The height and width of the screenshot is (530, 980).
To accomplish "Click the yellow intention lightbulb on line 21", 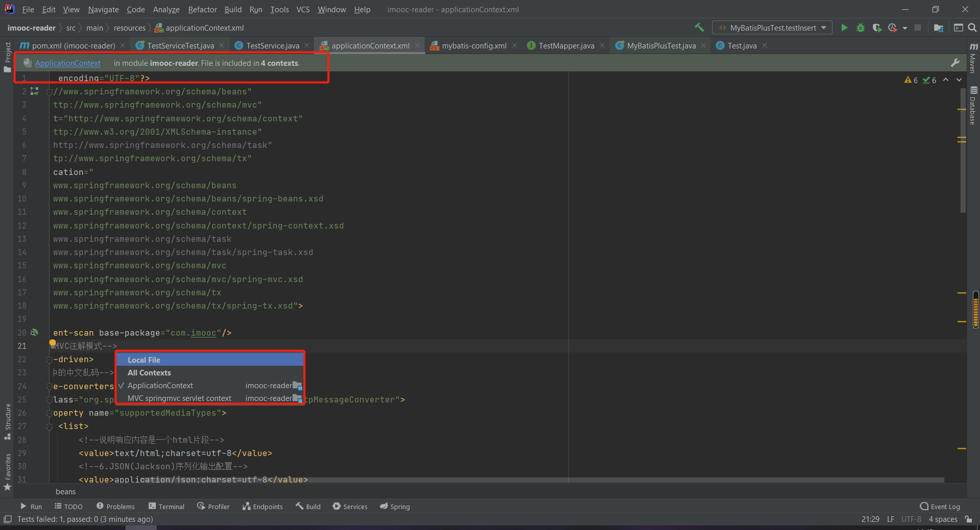I will [53, 343].
